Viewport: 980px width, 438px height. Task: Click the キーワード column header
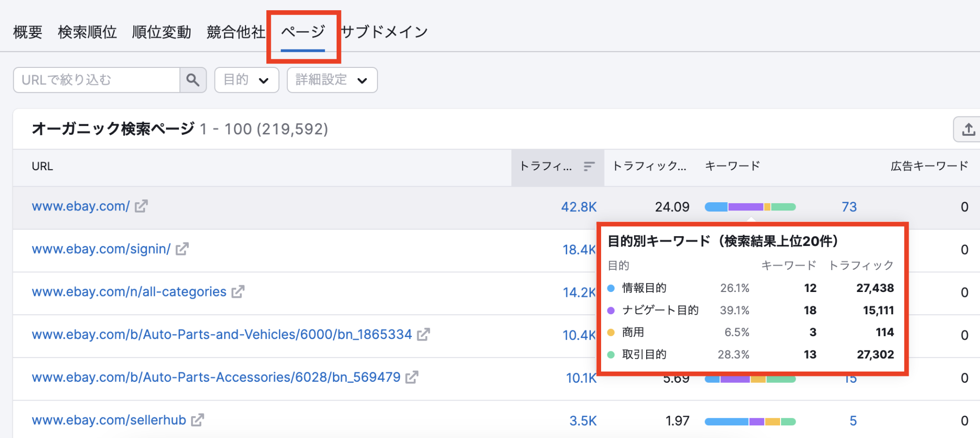732,166
